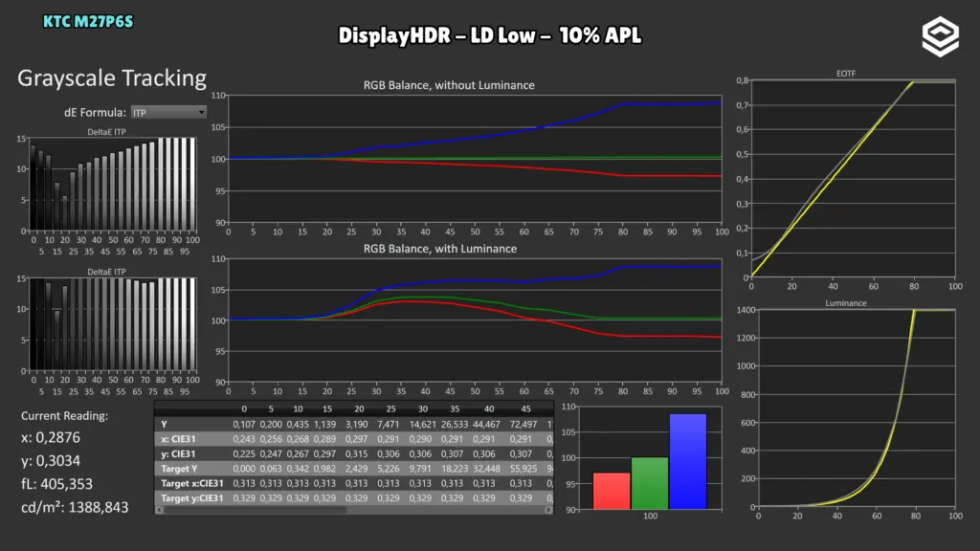
Task: Click the column header 45 in the table
Action: (x=525, y=409)
